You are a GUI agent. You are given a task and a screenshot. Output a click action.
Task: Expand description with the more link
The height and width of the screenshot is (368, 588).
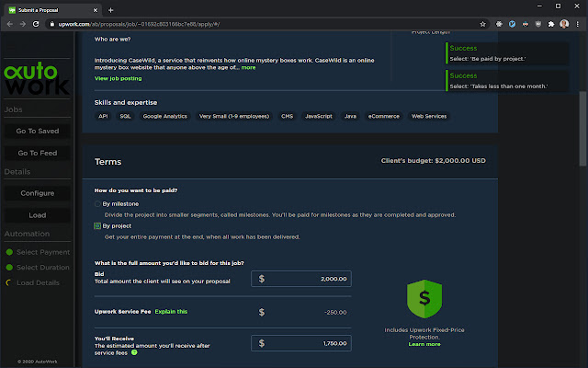[x=248, y=67]
